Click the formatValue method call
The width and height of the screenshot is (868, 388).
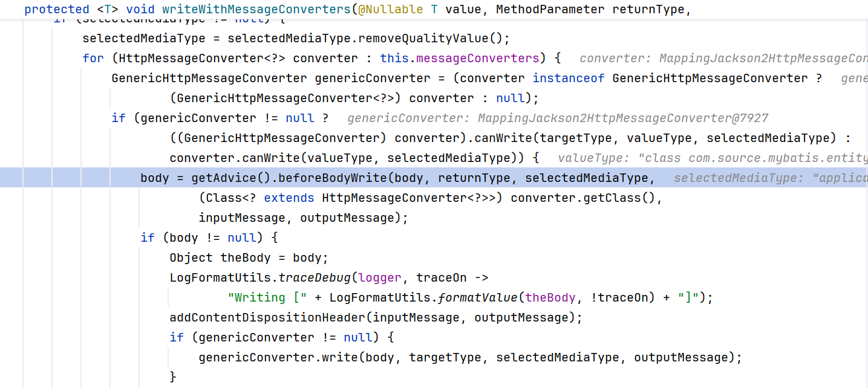(x=478, y=297)
